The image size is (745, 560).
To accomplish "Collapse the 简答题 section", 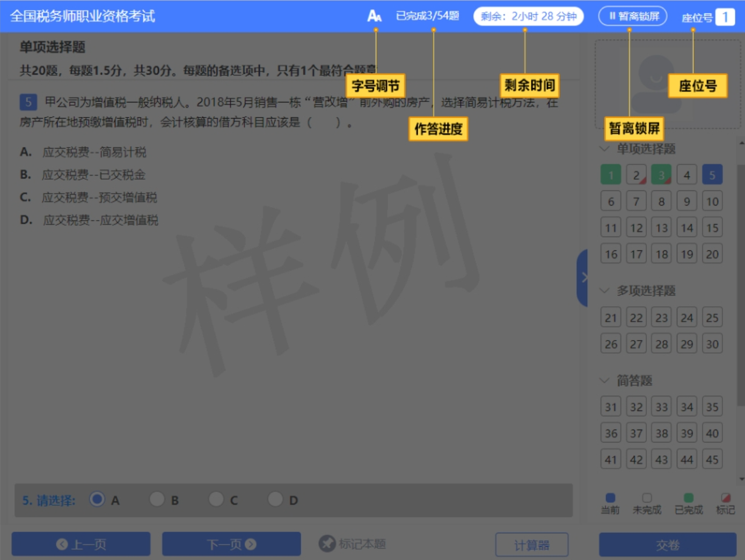I will (605, 380).
